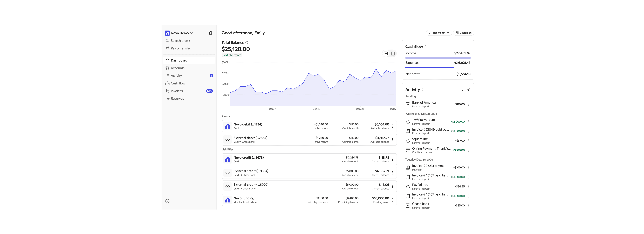Expand Cashflow section via chevron
644x234 pixels.
coord(425,46)
